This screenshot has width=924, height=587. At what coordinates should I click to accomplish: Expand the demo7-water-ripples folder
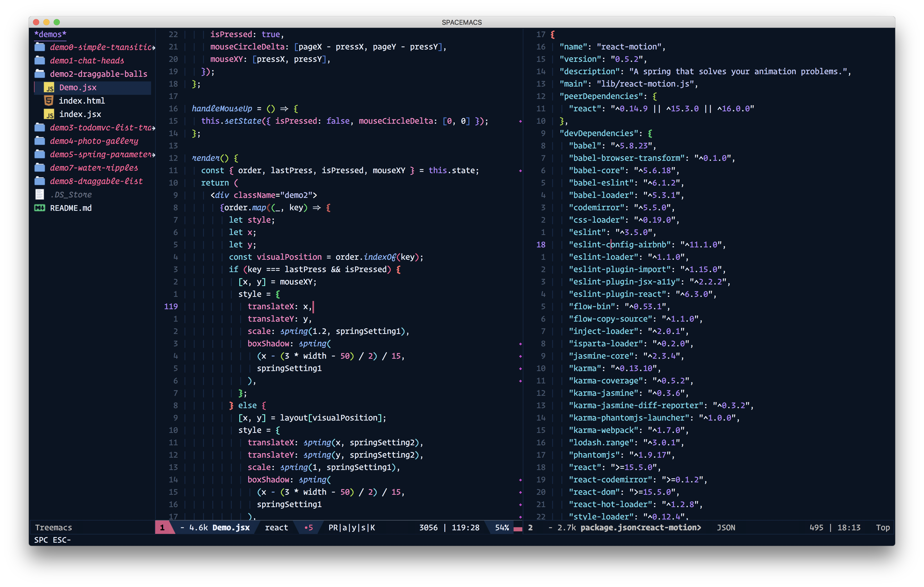coord(94,168)
